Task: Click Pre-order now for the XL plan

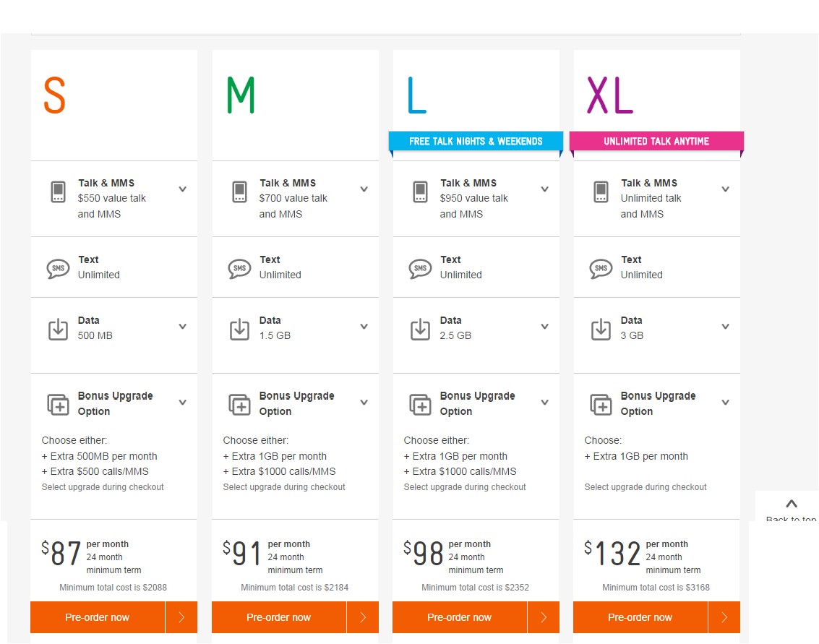Action: coord(640,617)
